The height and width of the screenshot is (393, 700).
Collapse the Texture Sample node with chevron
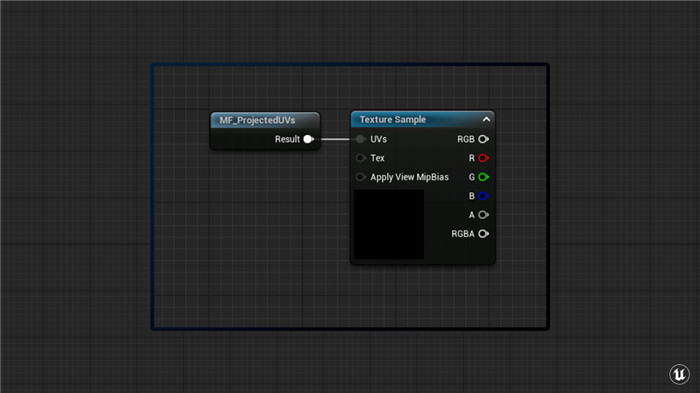[486, 119]
